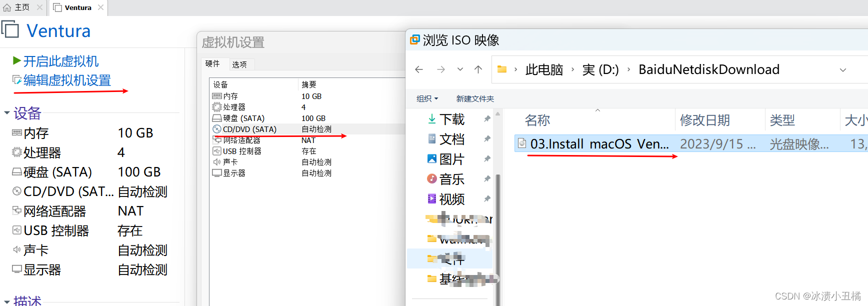Select CD/DVD (SATA) row in 虚拟机设置
Viewport: 868px width, 306px height.
pyautogui.click(x=307, y=129)
